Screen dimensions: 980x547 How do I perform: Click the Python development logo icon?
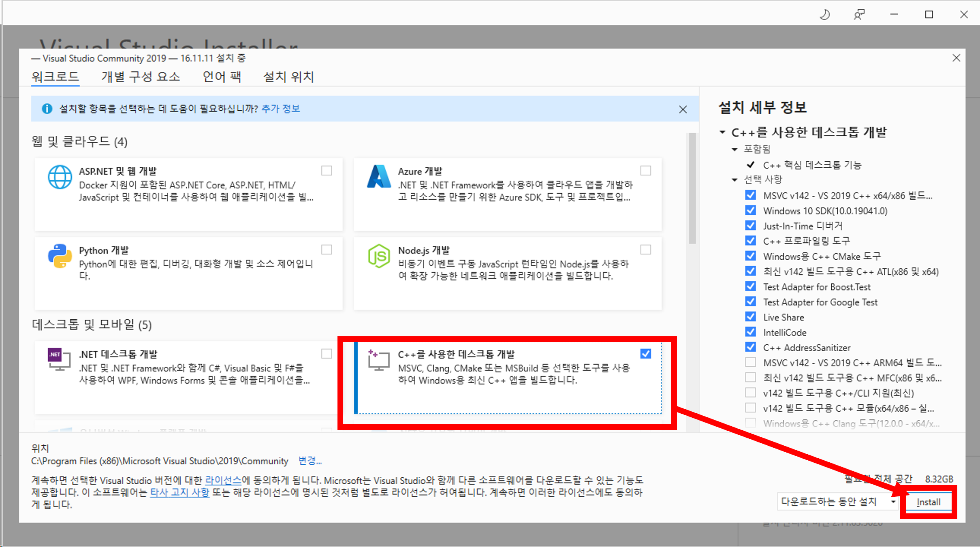(60, 256)
